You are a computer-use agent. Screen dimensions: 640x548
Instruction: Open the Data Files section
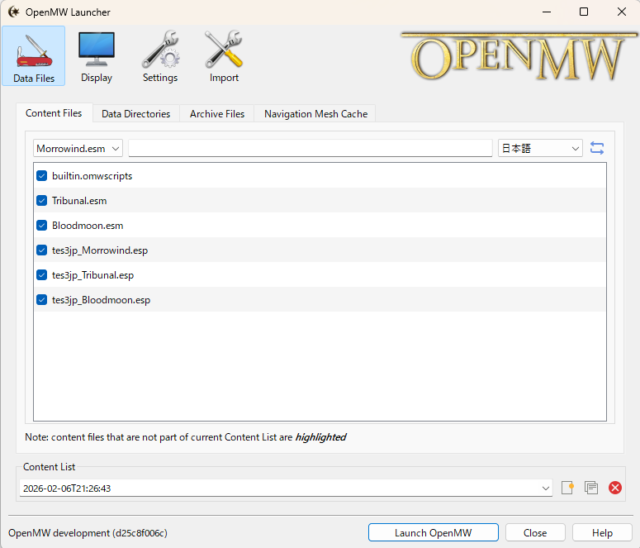34,56
